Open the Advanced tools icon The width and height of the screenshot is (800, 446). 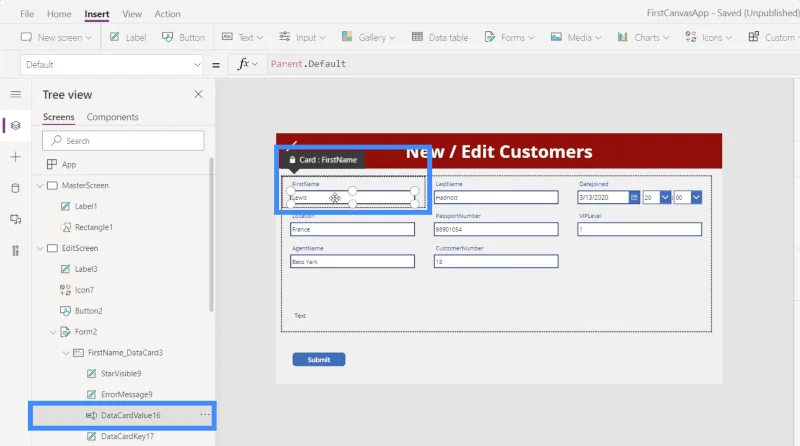point(16,251)
